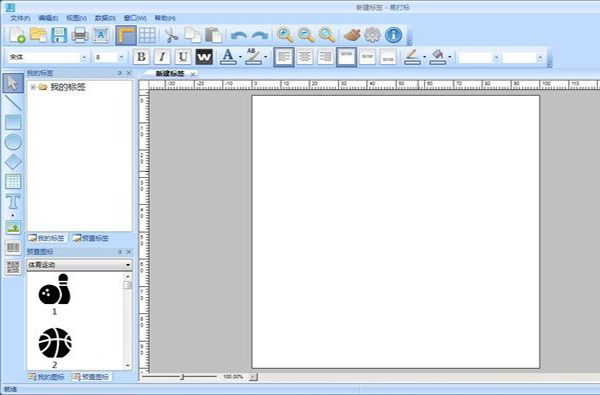600x395 pixels.
Task: Choose the ellipse drawing tool
Action: (13, 142)
